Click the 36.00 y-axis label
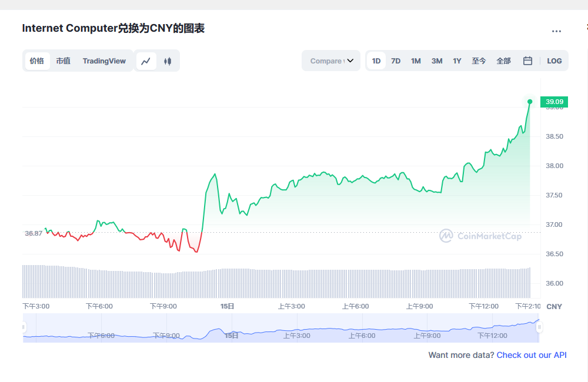The height and width of the screenshot is (382, 588). [554, 283]
